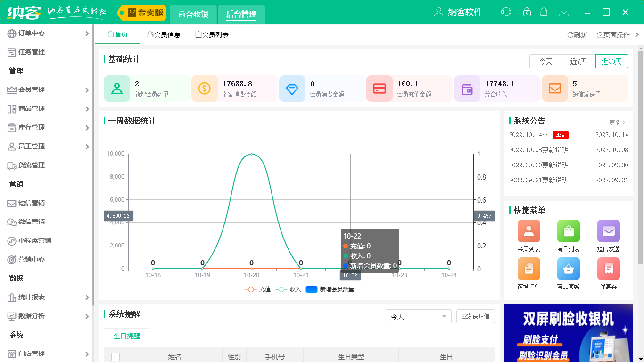Toggle 充值 series in chart legend
This screenshot has width=644, height=362.
tap(258, 289)
